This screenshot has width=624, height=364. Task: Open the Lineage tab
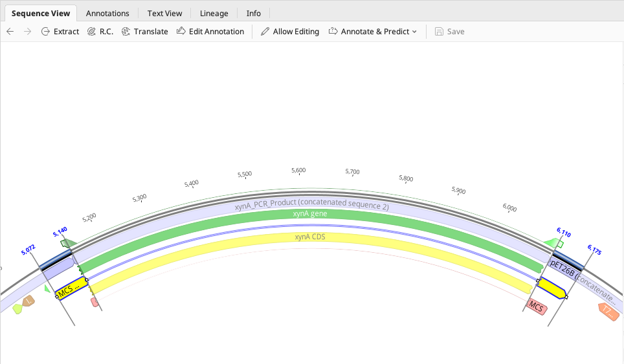point(214,13)
